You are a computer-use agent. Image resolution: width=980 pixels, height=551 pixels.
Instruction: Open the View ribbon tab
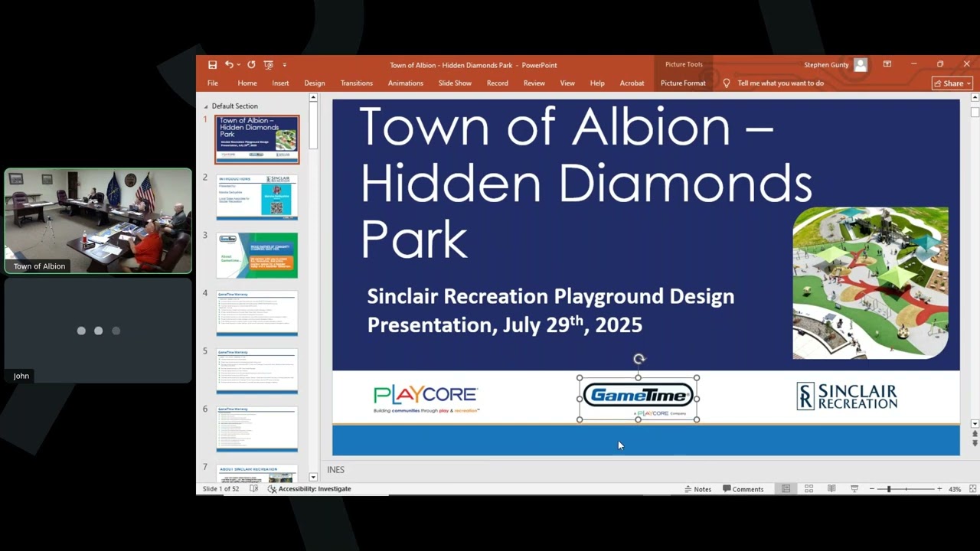tap(567, 83)
